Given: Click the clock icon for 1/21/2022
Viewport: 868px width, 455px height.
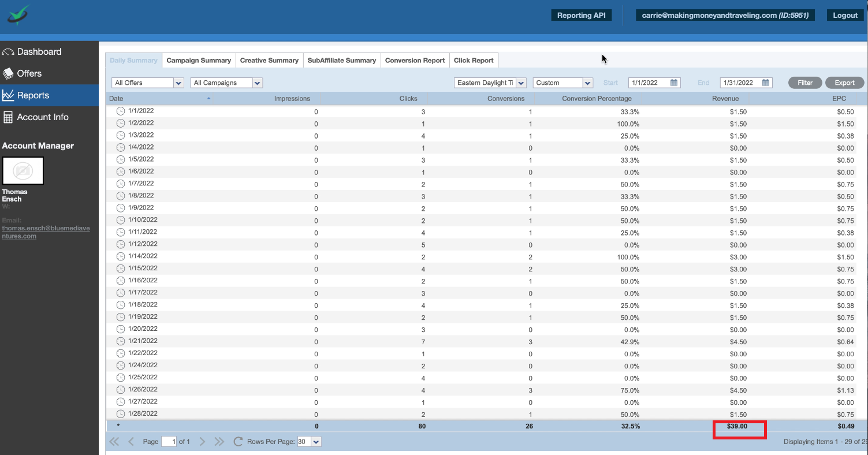Looking at the screenshot, I should click(x=121, y=341).
